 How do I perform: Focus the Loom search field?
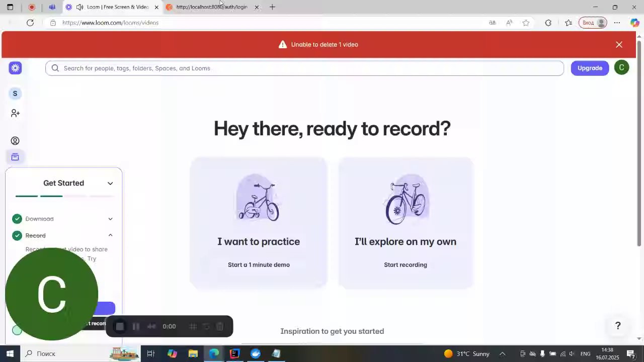304,68
